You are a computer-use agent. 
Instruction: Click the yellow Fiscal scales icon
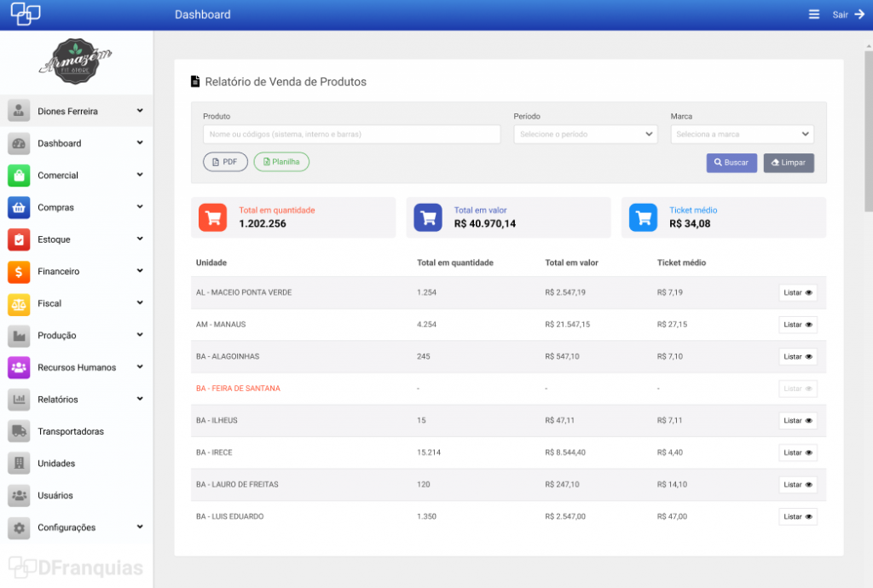pos(19,303)
